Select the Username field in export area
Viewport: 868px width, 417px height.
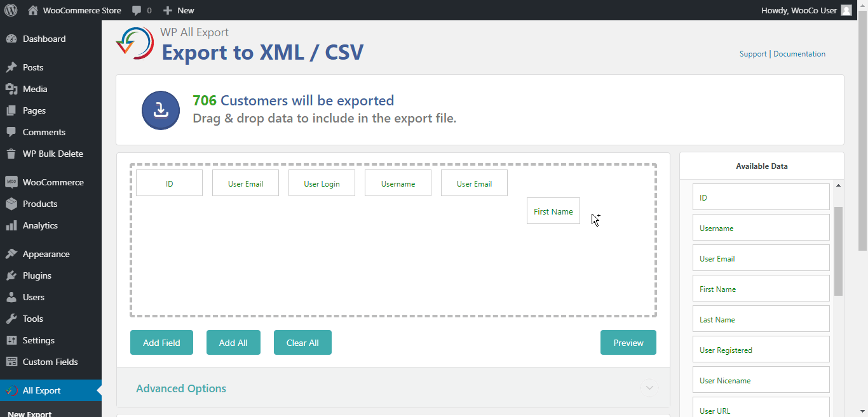(398, 183)
